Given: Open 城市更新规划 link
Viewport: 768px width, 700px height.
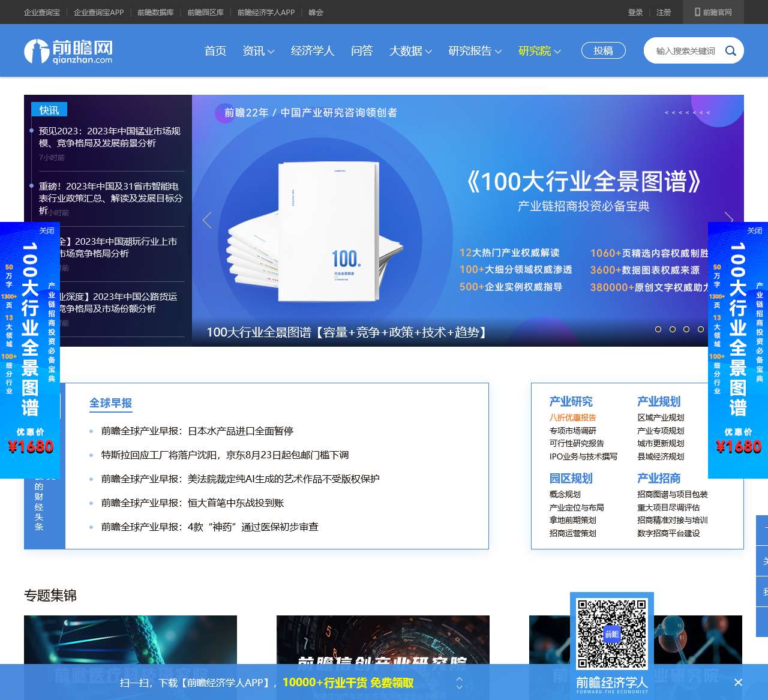Looking at the screenshot, I should [x=661, y=443].
